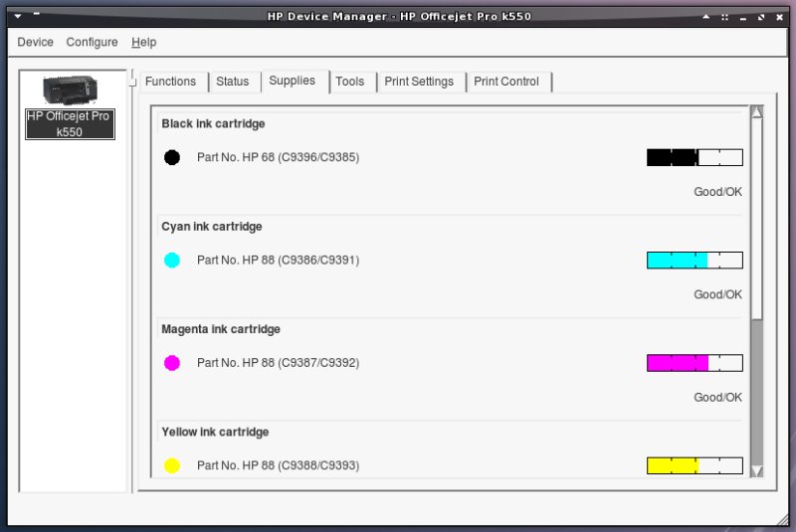Maximize the HP Device Manager window
This screenshot has width=796, height=532.
pyautogui.click(x=761, y=17)
